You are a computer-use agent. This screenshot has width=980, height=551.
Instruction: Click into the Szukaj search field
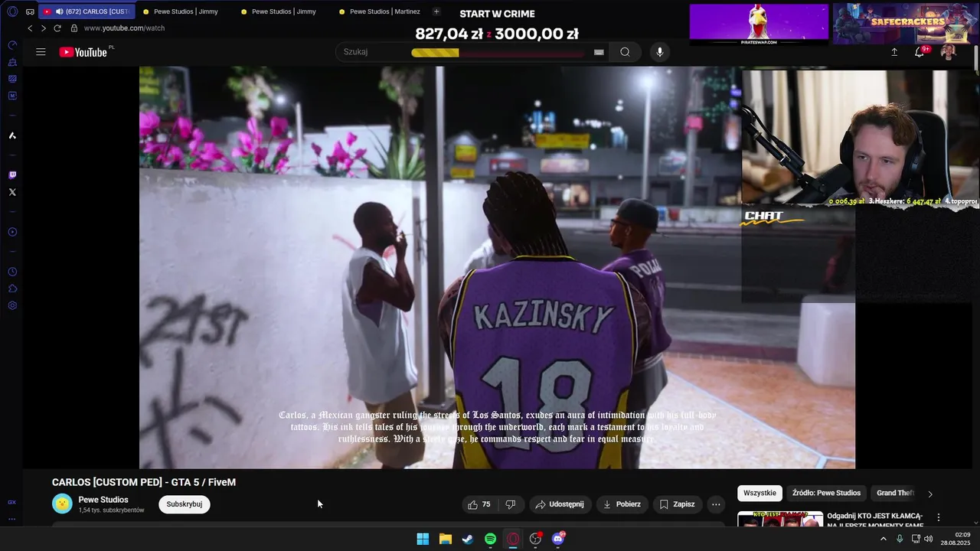467,52
